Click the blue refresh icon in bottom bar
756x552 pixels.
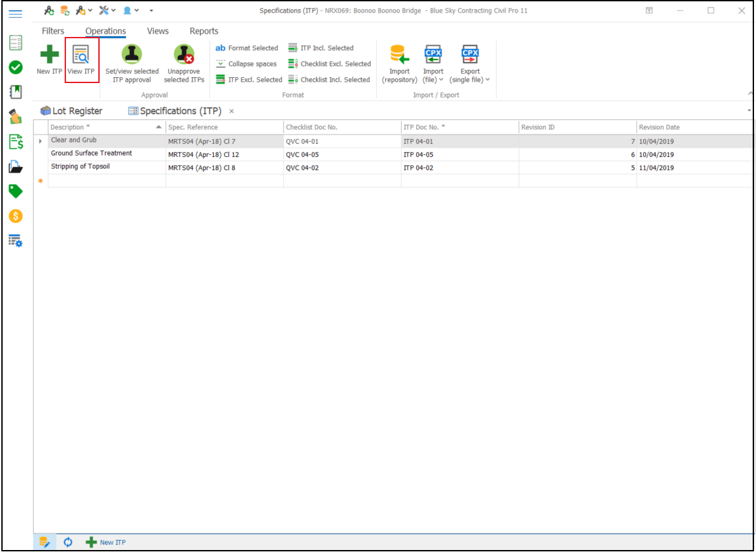coord(68,542)
